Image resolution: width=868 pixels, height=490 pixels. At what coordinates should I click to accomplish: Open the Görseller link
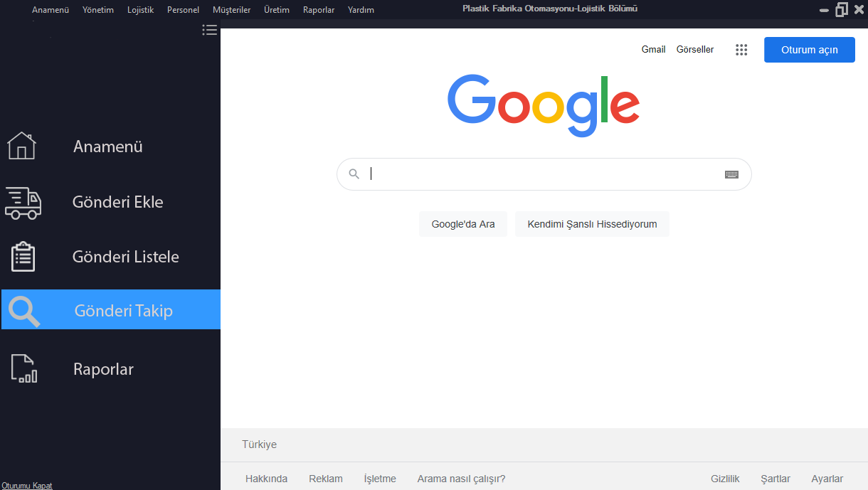point(695,50)
